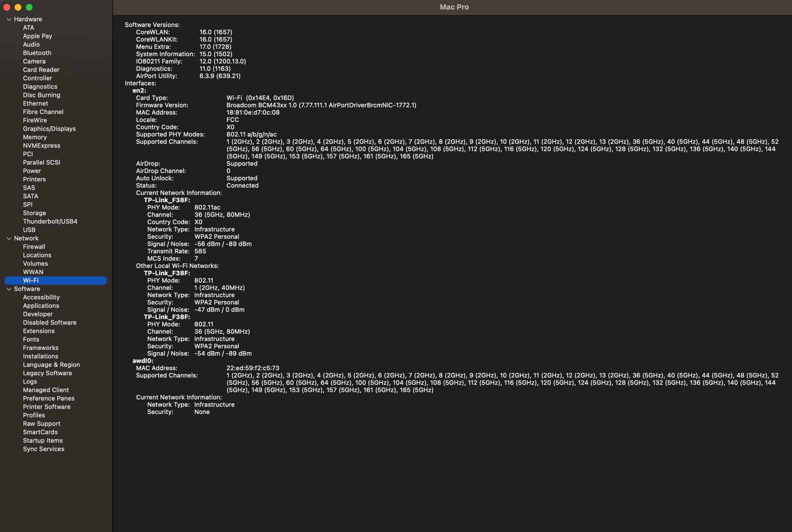Open the Installations software entry
The height and width of the screenshot is (532, 792).
coord(40,356)
